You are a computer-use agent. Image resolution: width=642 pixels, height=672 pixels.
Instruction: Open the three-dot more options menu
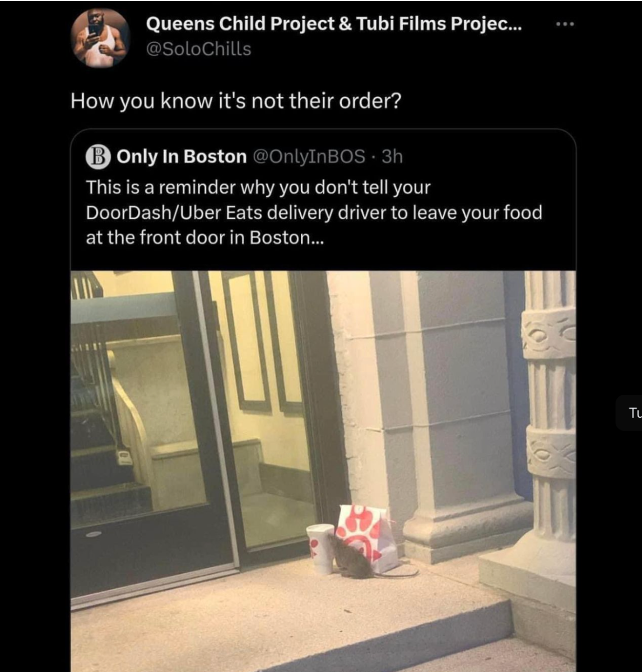pos(565,25)
